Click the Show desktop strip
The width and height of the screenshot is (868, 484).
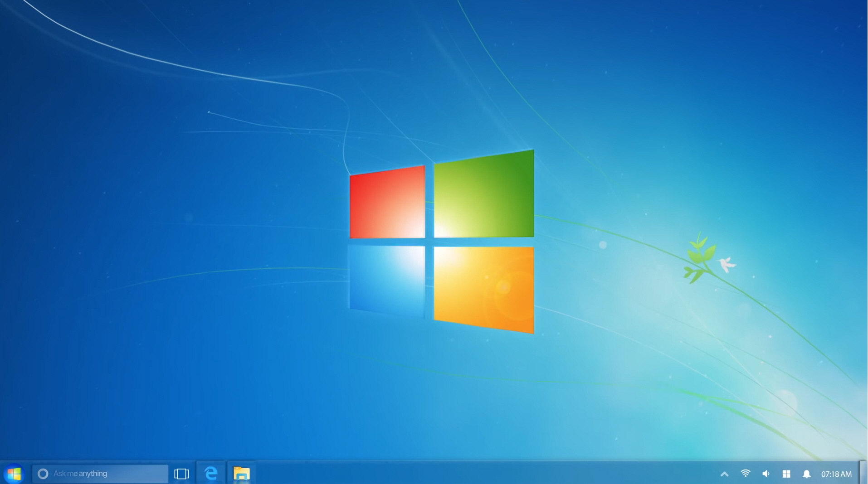(x=863, y=473)
